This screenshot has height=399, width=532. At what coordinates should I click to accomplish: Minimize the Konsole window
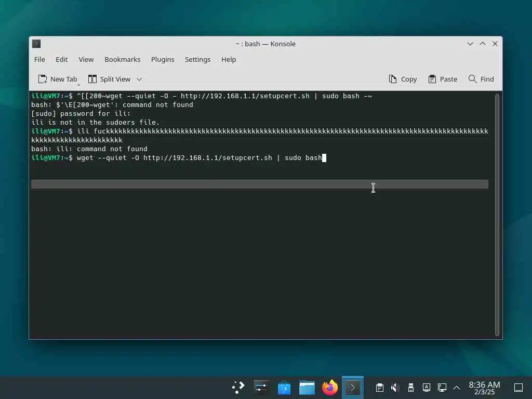click(470, 44)
